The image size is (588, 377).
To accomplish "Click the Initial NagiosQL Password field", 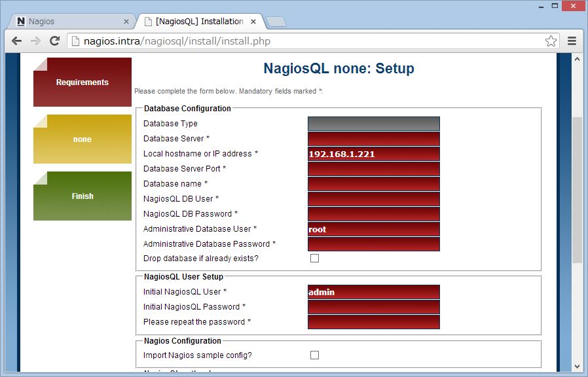I will [374, 307].
